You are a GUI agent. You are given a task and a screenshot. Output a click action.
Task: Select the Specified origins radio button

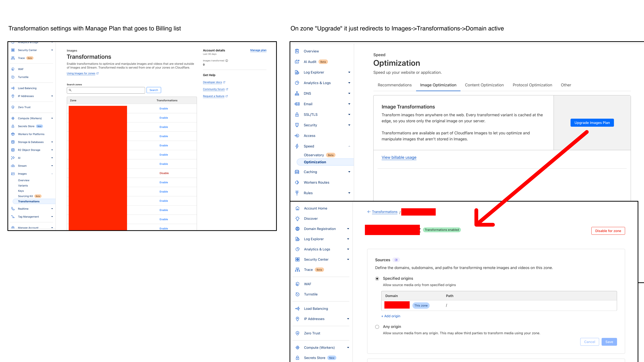point(377,279)
